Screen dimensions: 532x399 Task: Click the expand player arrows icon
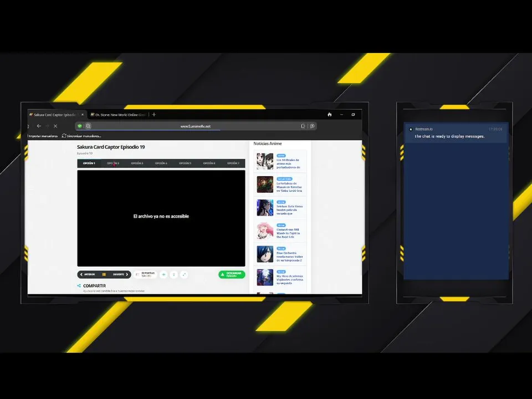(x=184, y=274)
